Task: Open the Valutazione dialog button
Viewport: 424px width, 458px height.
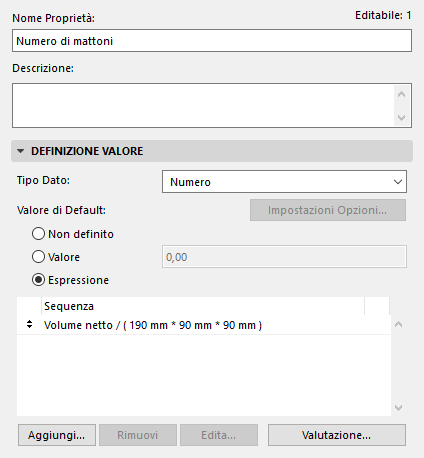Action: coord(337,435)
